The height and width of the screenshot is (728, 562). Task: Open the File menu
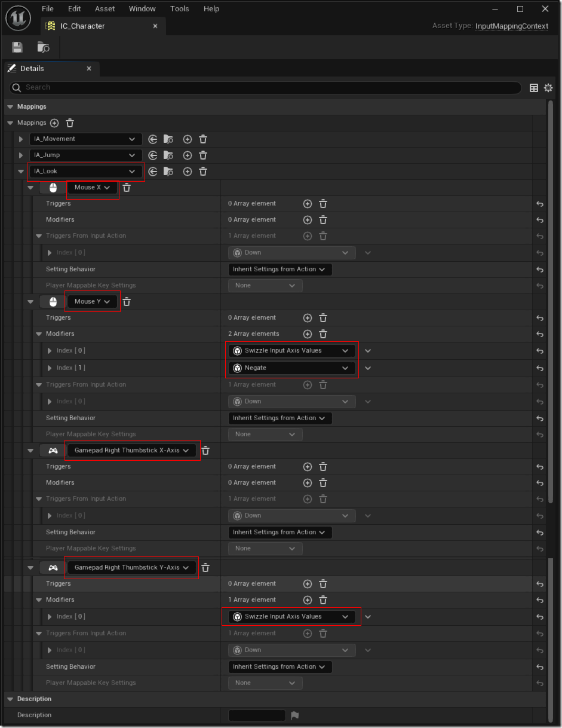pos(48,9)
